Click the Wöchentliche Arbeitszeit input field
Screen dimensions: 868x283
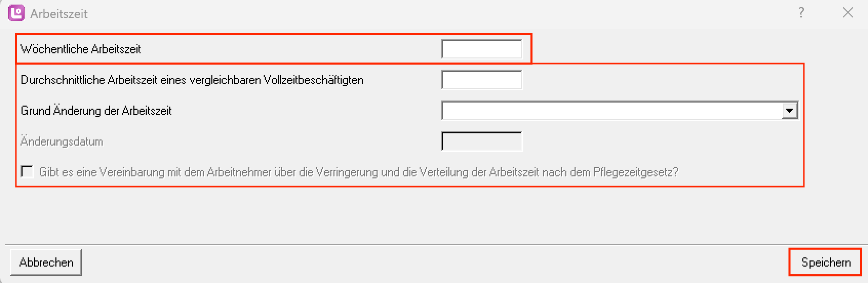pos(482,49)
